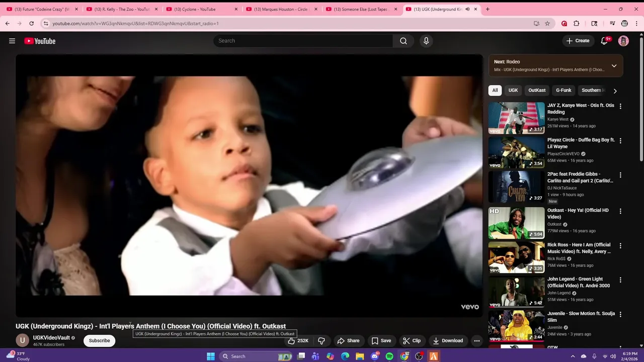Open options for Duffle Bag Boy video
Screen dimensions: 644x362
pos(620,141)
